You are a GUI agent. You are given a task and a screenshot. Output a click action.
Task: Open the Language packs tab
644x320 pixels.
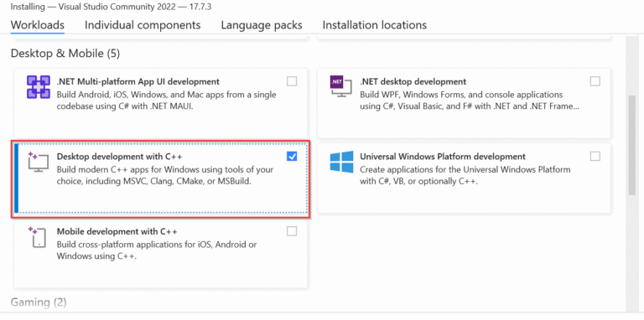pyautogui.click(x=262, y=25)
